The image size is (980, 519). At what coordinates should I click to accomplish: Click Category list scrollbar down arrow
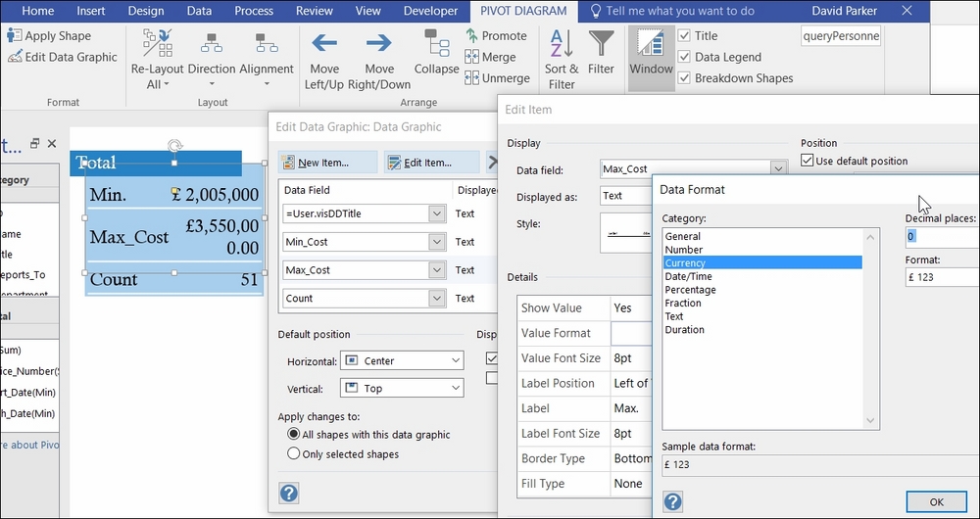click(870, 421)
